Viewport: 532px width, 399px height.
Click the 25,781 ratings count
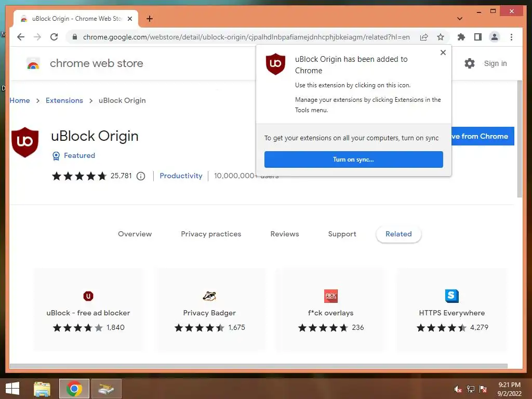click(x=121, y=176)
